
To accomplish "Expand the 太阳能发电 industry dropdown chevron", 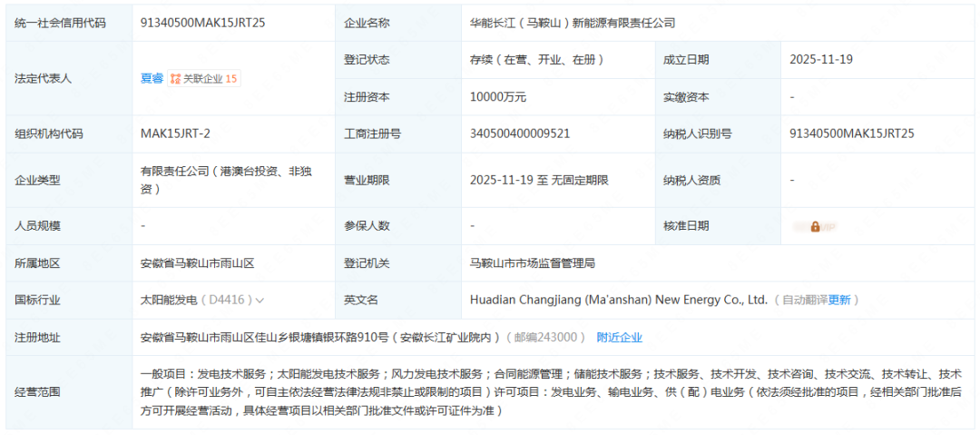I will [260, 300].
